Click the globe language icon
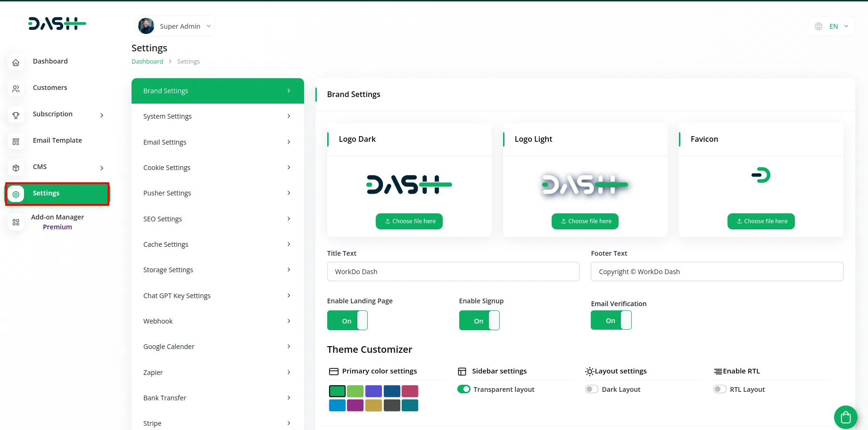This screenshot has height=430, width=868. point(818,26)
